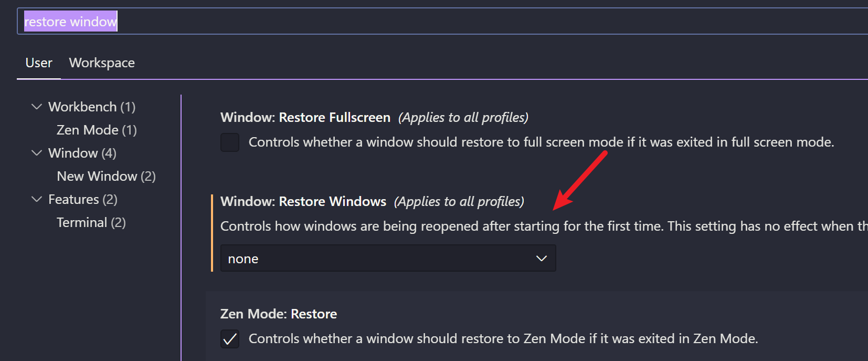Click the Window: Restore Windows setting title
The height and width of the screenshot is (361, 868).
point(303,201)
